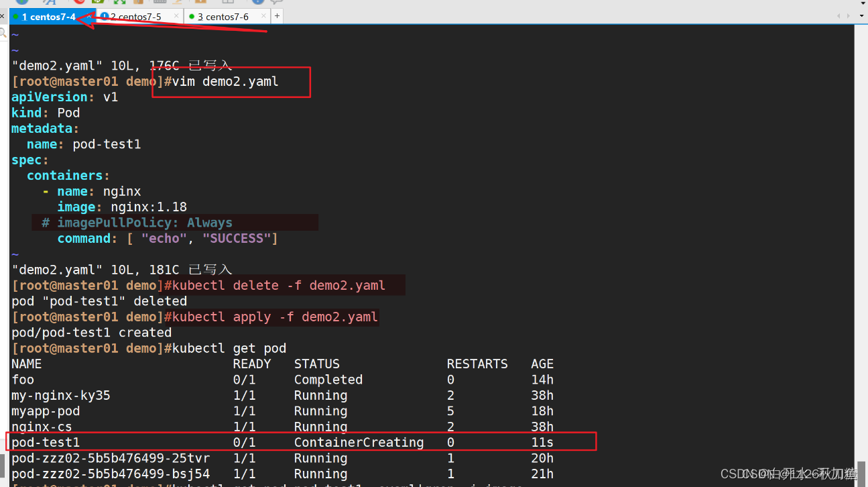Click the '5' restarts value of myapp-pod
The height and width of the screenshot is (487, 868).
pos(450,411)
